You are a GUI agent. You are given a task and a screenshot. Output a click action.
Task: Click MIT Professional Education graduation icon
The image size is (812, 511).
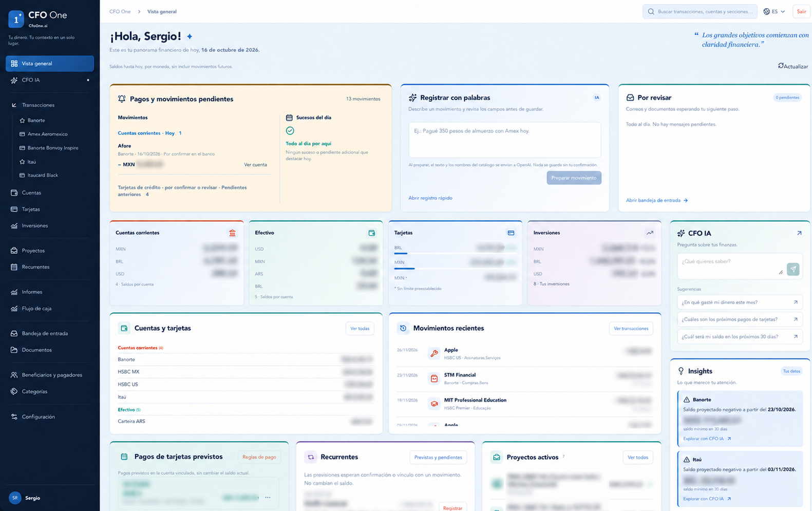[x=434, y=404]
